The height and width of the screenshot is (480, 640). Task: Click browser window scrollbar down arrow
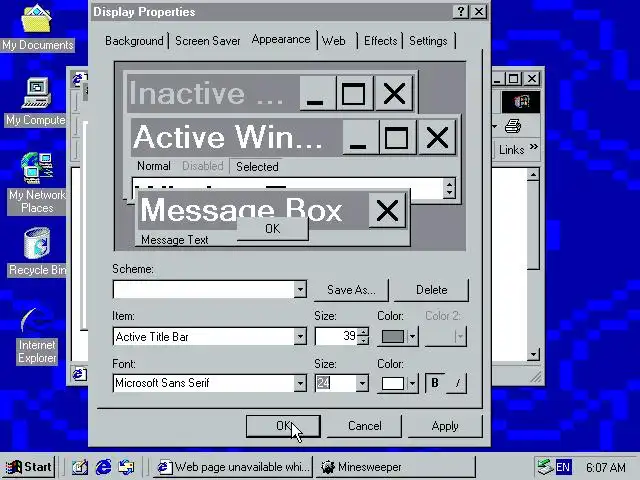(x=533, y=354)
